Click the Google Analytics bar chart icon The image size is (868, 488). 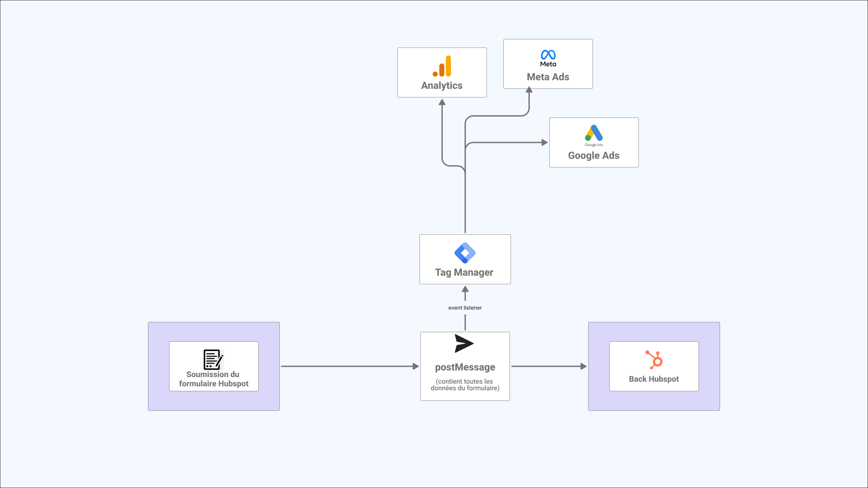[x=442, y=66]
